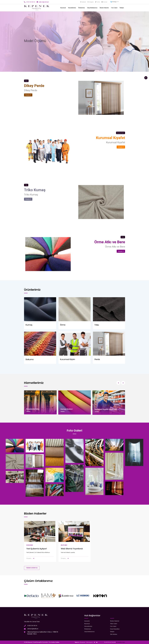149x644 pixels.
Task: Open the Hizmetlerimiz navigation menu
Action: [72, 8]
